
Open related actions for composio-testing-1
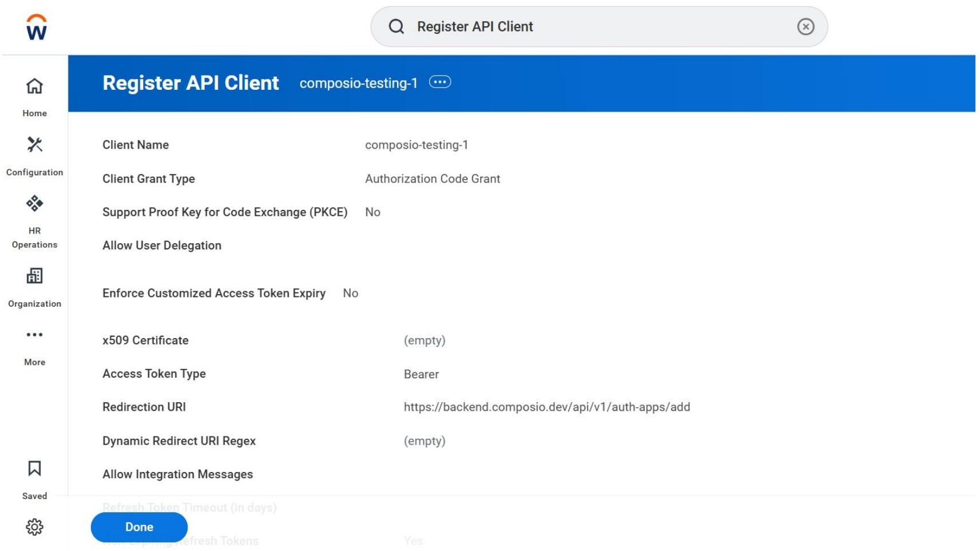(440, 82)
